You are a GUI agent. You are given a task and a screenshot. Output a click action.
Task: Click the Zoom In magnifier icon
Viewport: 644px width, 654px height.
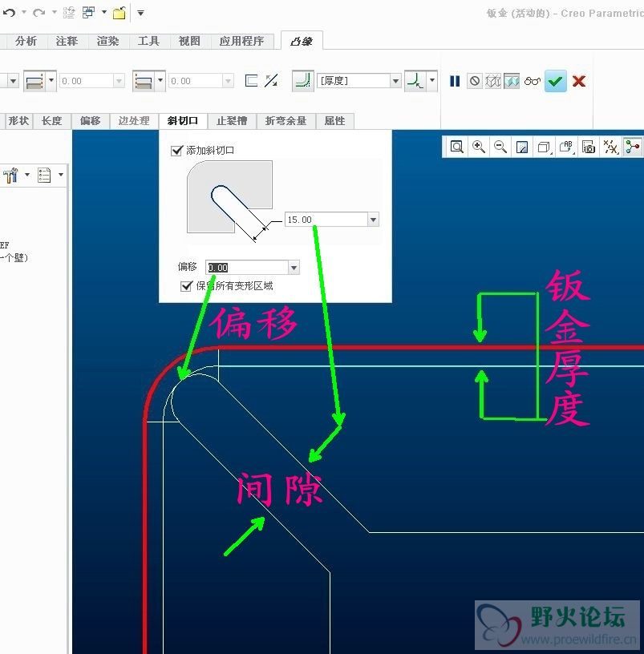pos(478,147)
